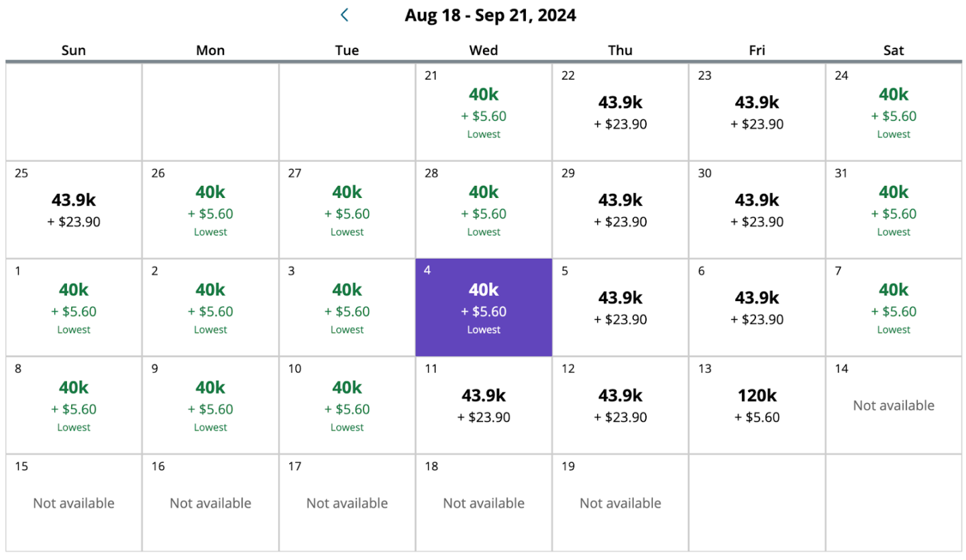Select August 21 fare at 40k

point(484,112)
